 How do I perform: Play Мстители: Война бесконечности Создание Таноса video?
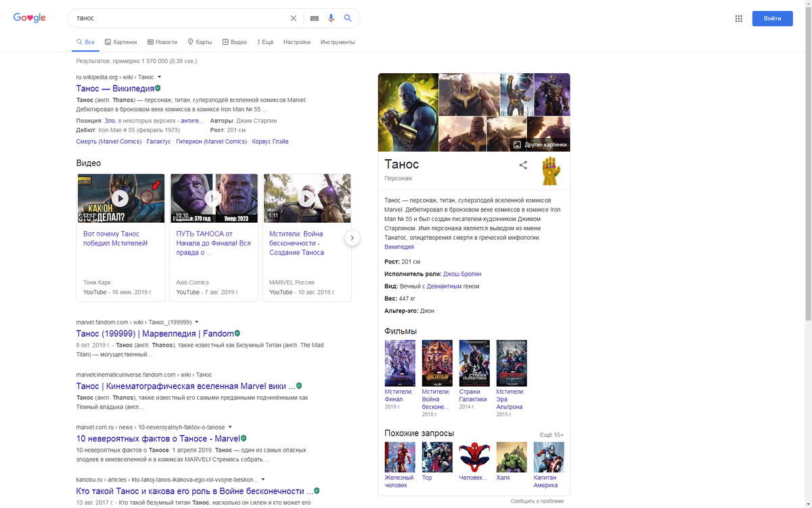pos(307,198)
